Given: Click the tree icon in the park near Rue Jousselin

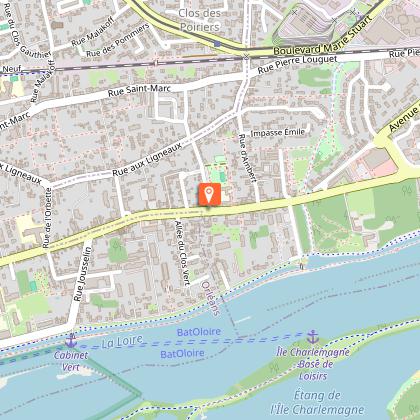Looking at the screenshot, I should 115,246.
